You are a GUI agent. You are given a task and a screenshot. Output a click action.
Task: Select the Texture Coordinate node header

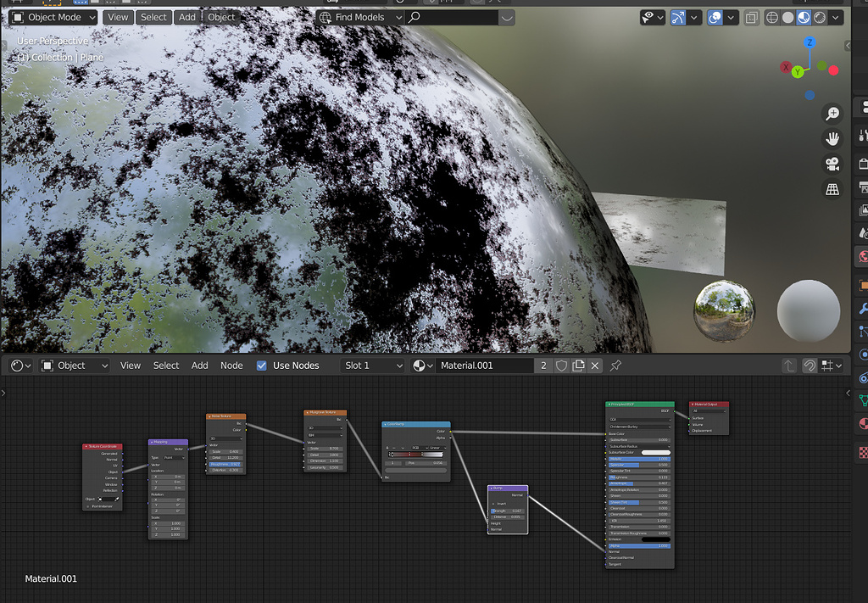click(x=103, y=446)
